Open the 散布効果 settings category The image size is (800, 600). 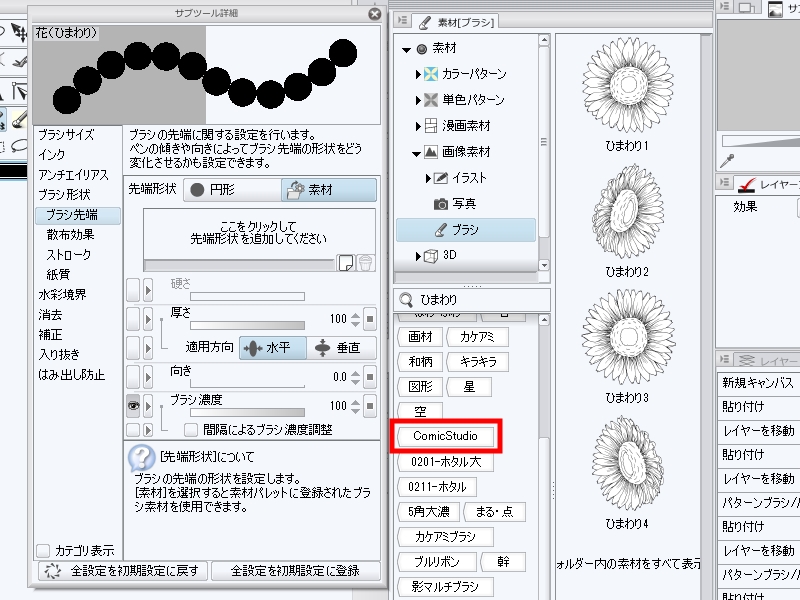click(70, 235)
